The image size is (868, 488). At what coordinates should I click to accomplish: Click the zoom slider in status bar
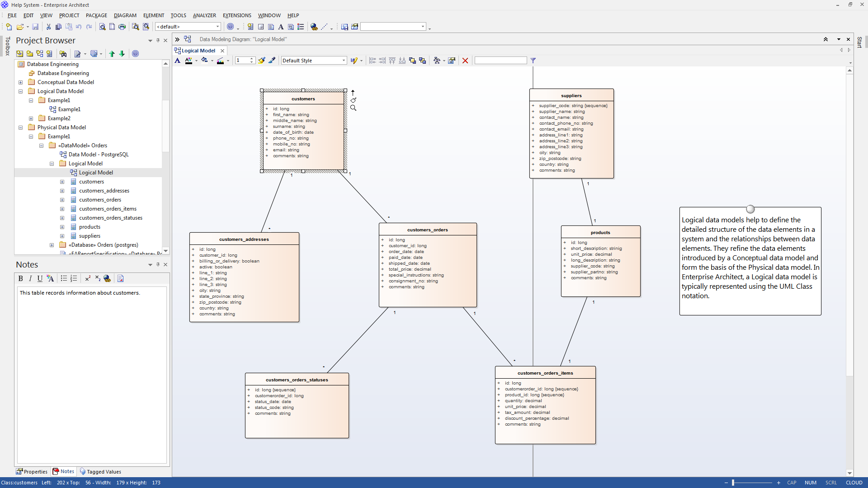tap(733, 483)
